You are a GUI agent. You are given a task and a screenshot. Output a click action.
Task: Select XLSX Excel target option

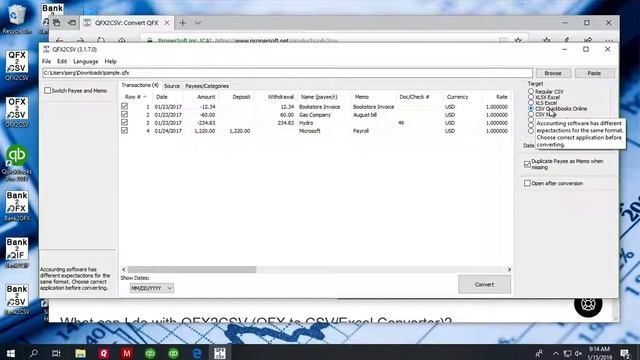pyautogui.click(x=531, y=97)
